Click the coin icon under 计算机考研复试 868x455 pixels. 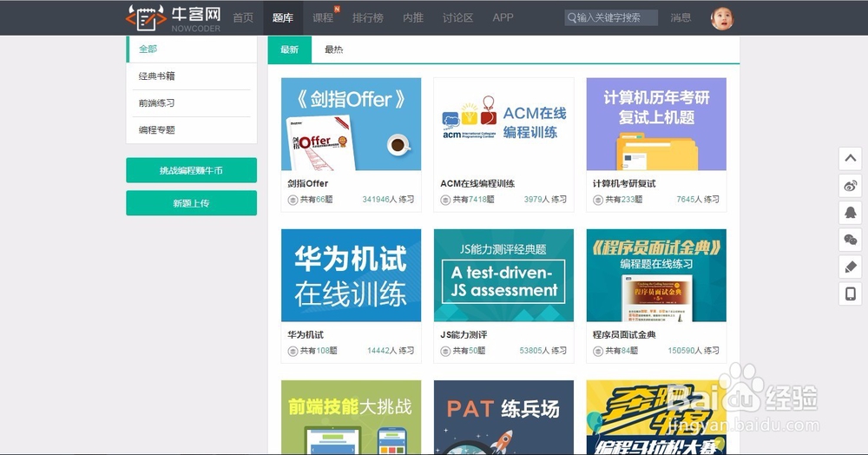tap(598, 200)
